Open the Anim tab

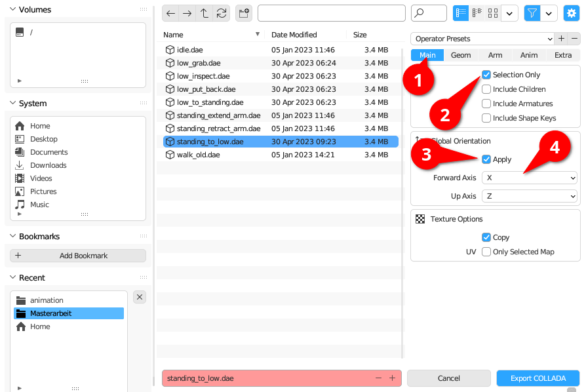tap(529, 55)
